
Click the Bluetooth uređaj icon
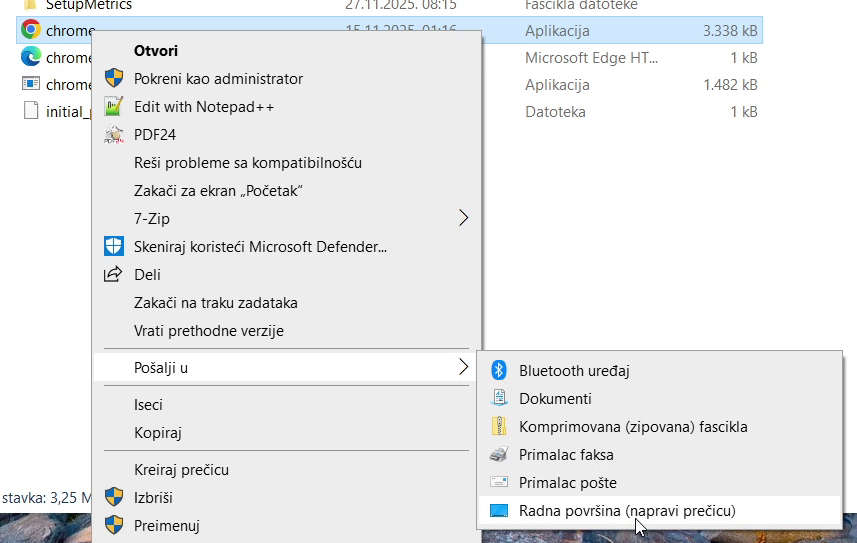pos(499,370)
